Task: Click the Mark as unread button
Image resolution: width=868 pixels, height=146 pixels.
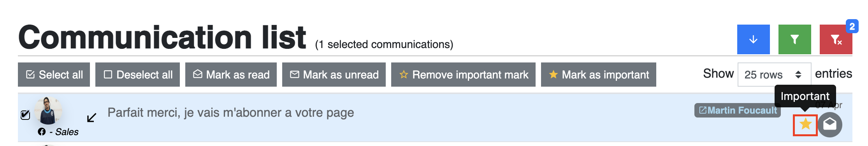Action: (334, 75)
